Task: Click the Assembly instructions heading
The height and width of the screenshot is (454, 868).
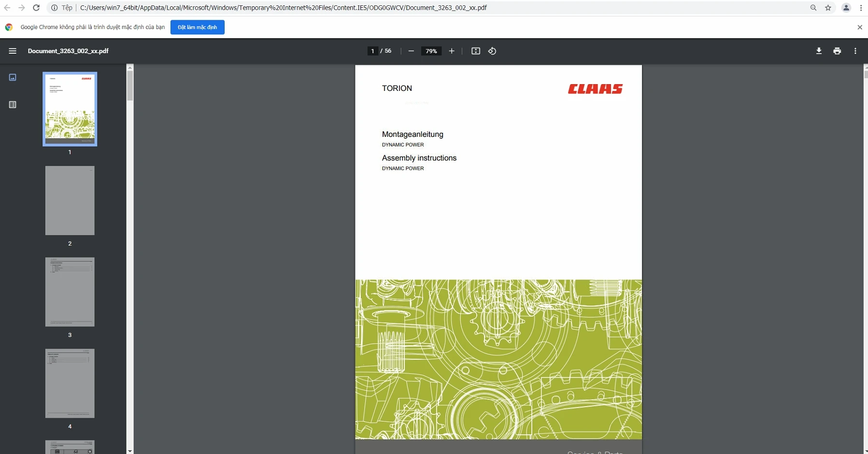Action: [x=419, y=158]
